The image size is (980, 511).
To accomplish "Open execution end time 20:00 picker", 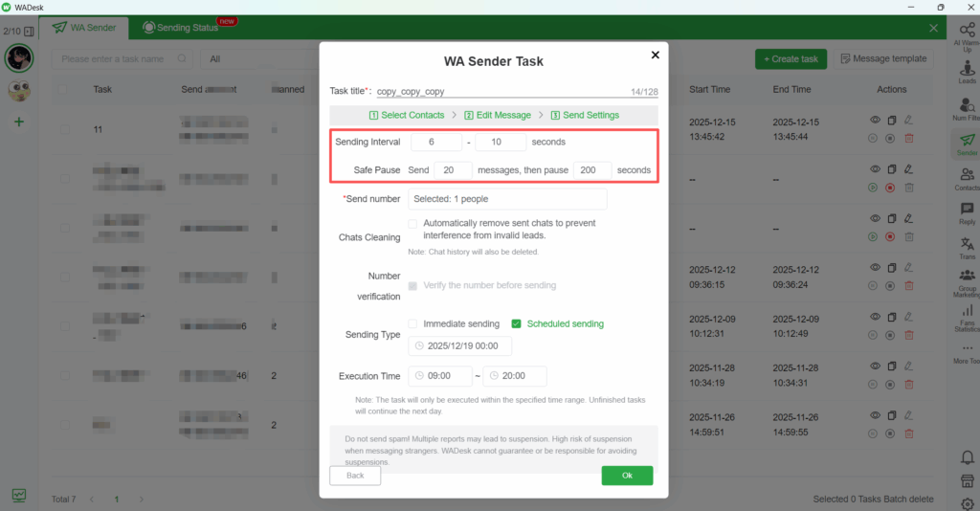I will point(514,376).
